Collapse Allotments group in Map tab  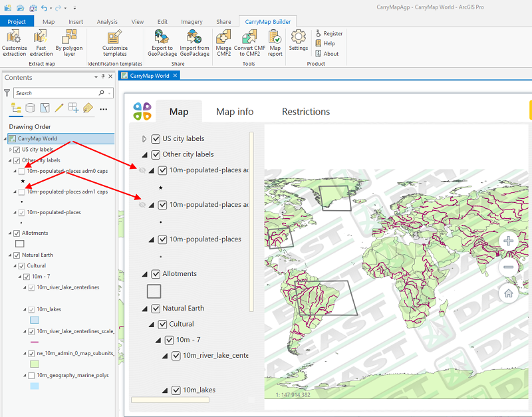click(x=144, y=274)
